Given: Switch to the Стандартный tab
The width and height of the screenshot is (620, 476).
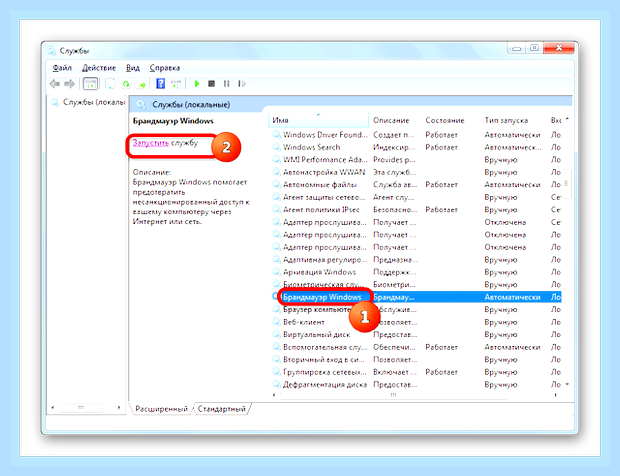Looking at the screenshot, I should point(221,409).
